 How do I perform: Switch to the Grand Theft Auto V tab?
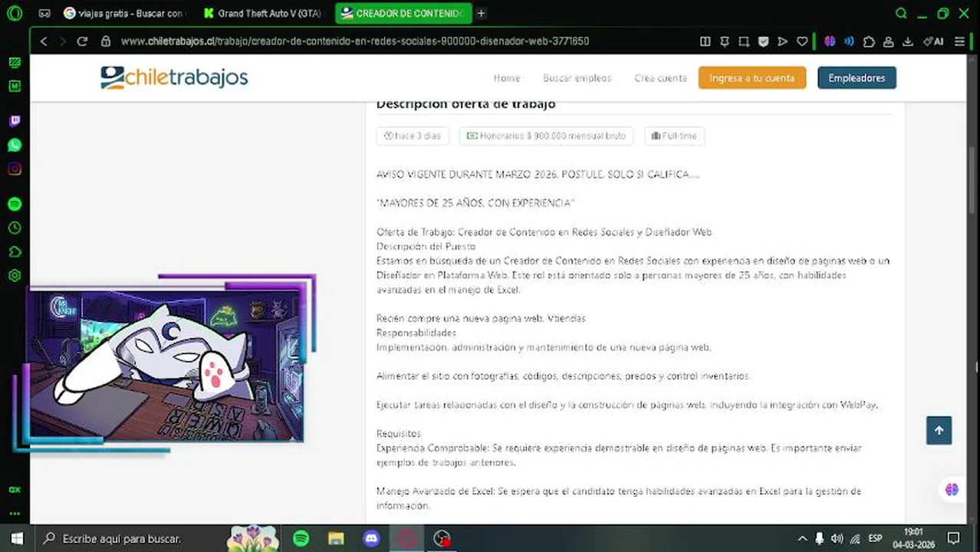263,13
